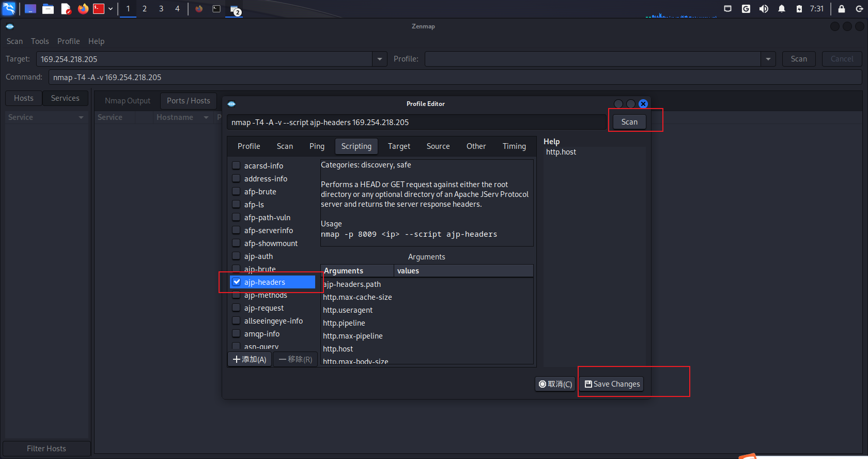The image size is (868, 459).
Task: Click the screen recorder tray icon
Action: coord(728,9)
